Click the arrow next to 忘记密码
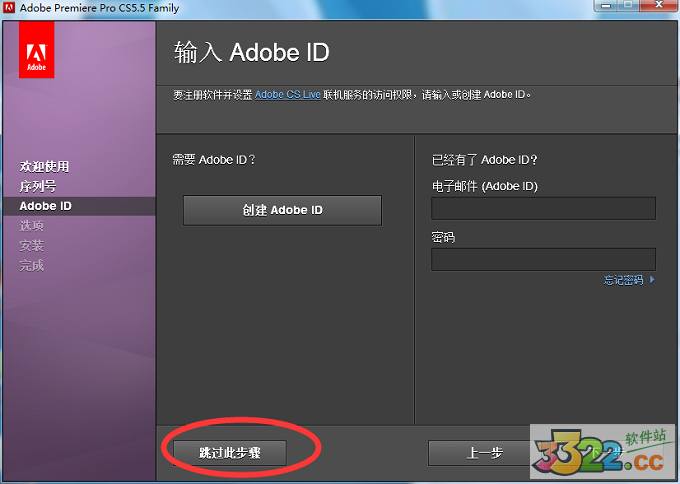Image resolution: width=680 pixels, height=484 pixels. pos(652,280)
